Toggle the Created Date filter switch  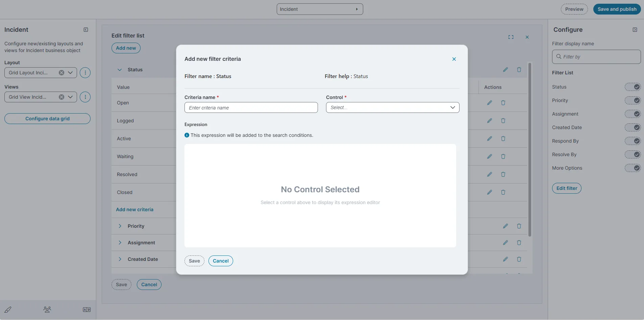(x=633, y=127)
